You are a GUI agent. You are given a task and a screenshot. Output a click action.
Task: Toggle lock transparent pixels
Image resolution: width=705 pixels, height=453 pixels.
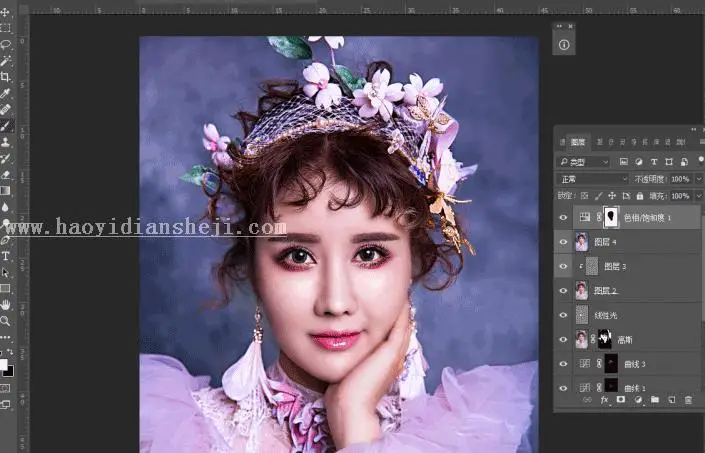(584, 196)
